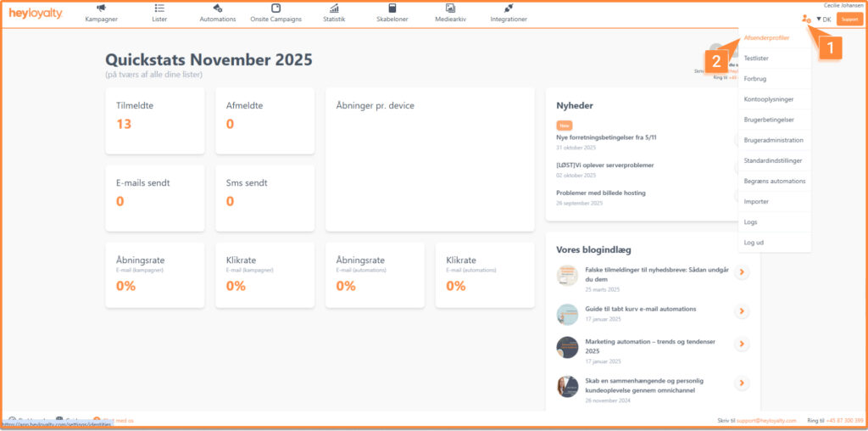This screenshot has width=868, height=431.
Task: Click the Skabeloner template icon
Action: [392, 8]
